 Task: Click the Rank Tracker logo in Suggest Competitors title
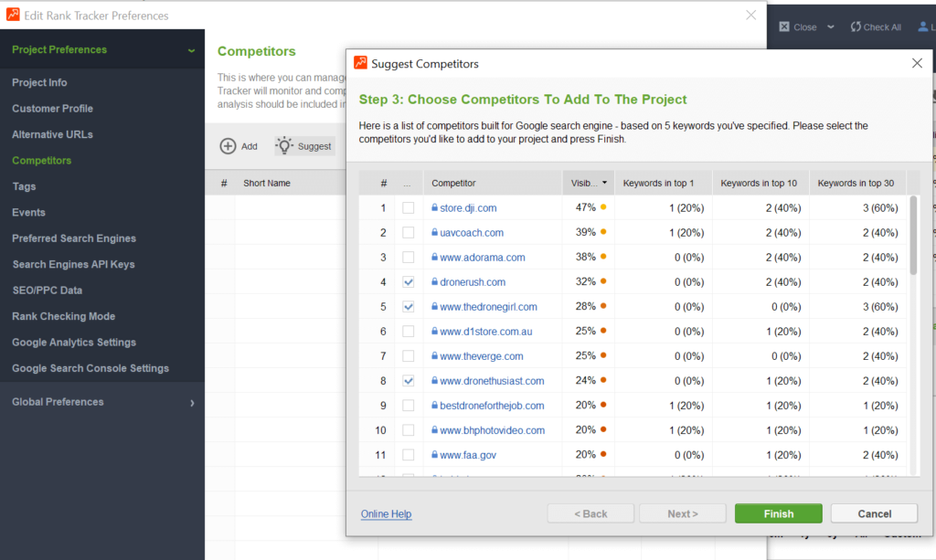[x=360, y=63]
